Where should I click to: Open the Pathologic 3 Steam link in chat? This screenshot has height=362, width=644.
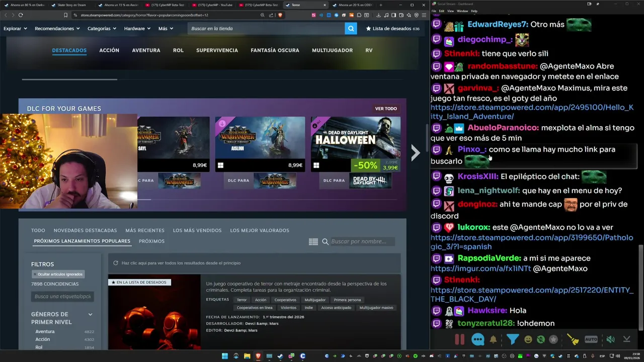click(x=532, y=242)
